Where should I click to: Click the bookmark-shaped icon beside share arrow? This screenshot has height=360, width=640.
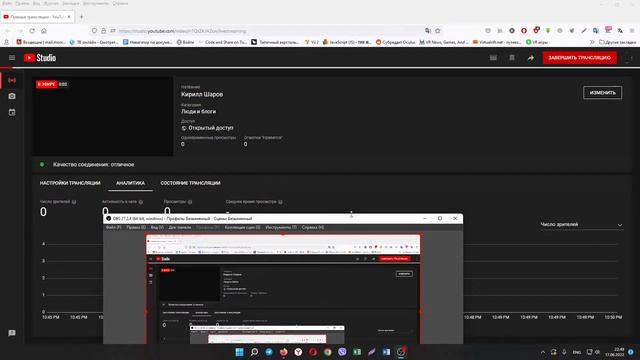point(512,58)
